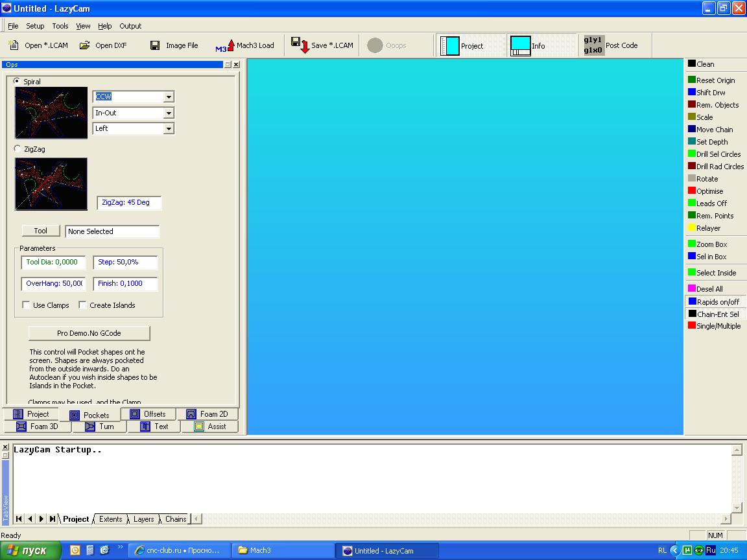This screenshot has height=560, width=747.
Task: Select Reset Origin tool
Action: pos(711,80)
